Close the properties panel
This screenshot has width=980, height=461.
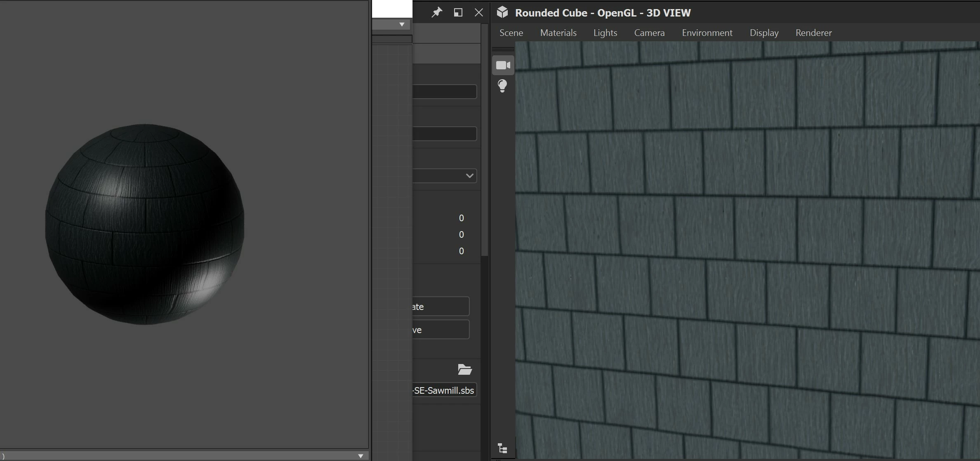point(478,12)
